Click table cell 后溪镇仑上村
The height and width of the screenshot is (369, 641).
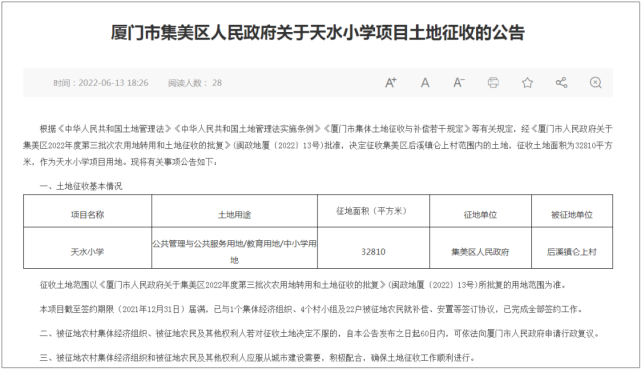[x=572, y=252]
